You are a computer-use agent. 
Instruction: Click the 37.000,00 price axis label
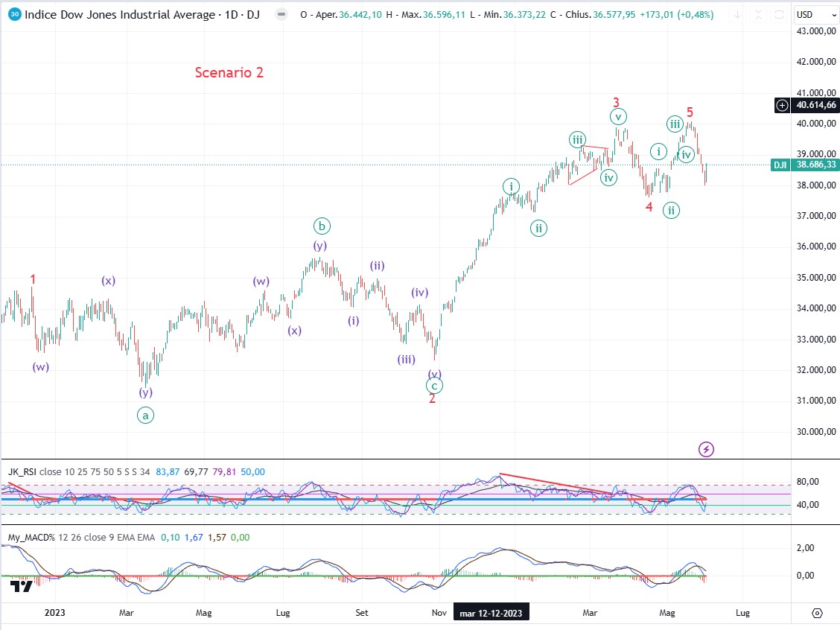click(x=816, y=216)
